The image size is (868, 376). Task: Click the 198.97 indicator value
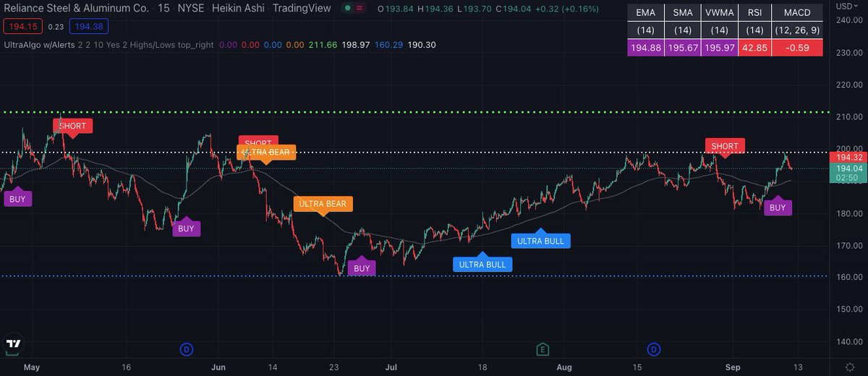[x=357, y=44]
